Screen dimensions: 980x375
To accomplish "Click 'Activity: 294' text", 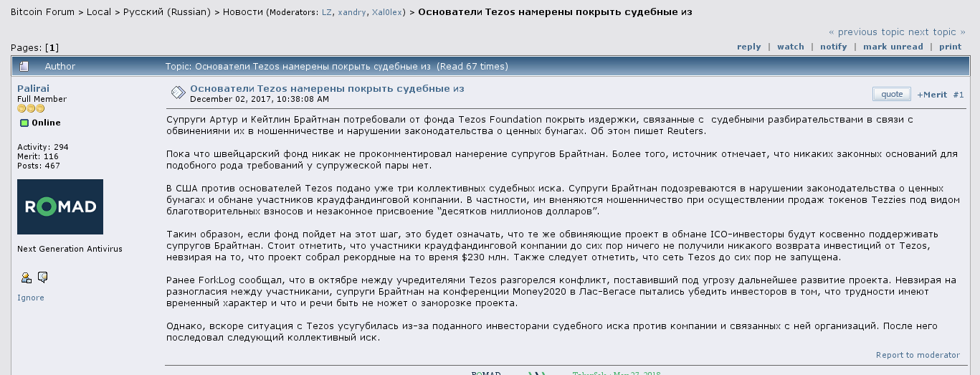I will [43, 147].
